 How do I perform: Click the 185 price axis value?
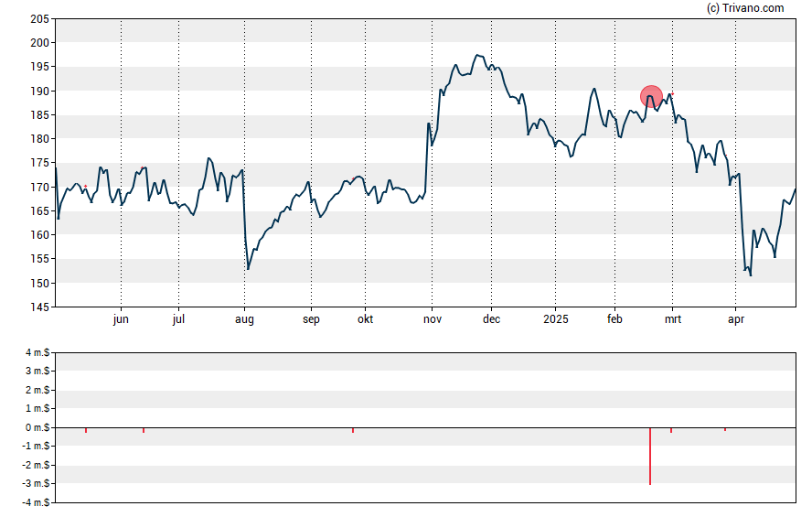[x=40, y=115]
